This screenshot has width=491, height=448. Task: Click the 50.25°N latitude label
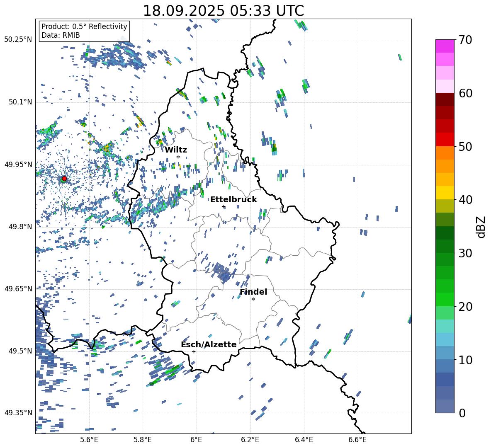[x=18, y=40]
